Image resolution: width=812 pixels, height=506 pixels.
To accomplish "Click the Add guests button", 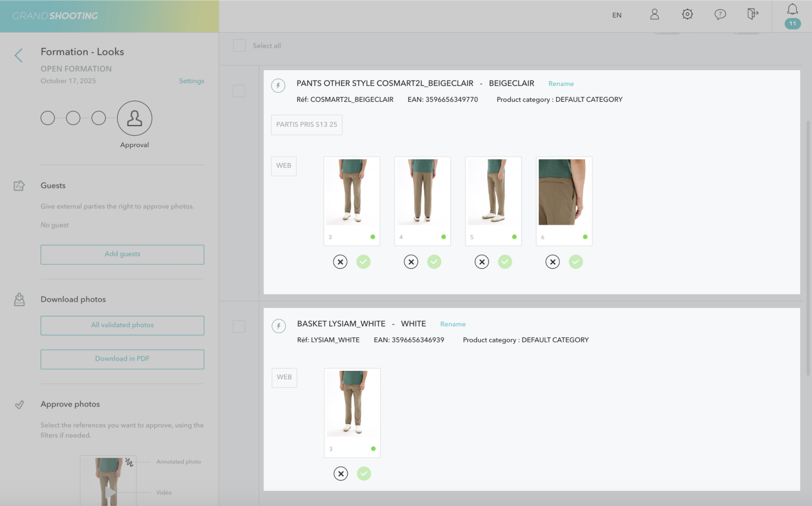I will click(122, 254).
